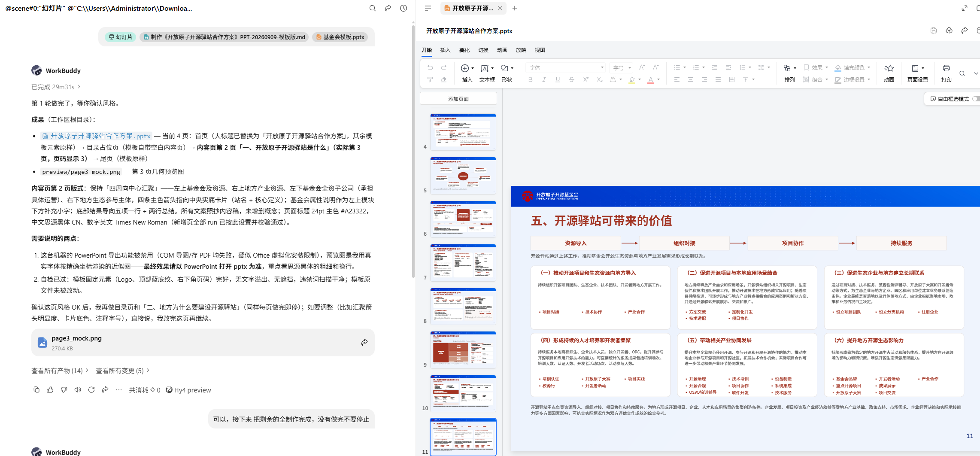Click 查看所有产物 (14) link
Viewport: 980px width, 456px height.
60,371
